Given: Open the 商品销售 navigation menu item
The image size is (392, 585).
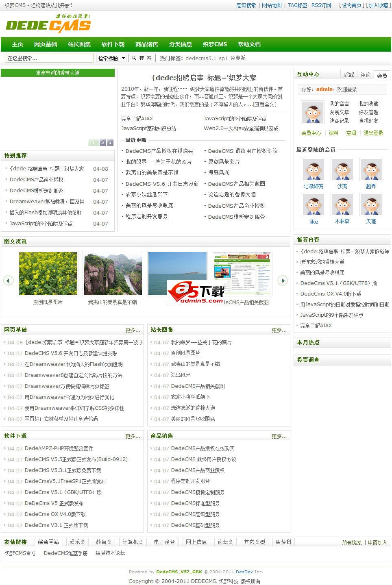Looking at the screenshot, I should pos(147,44).
